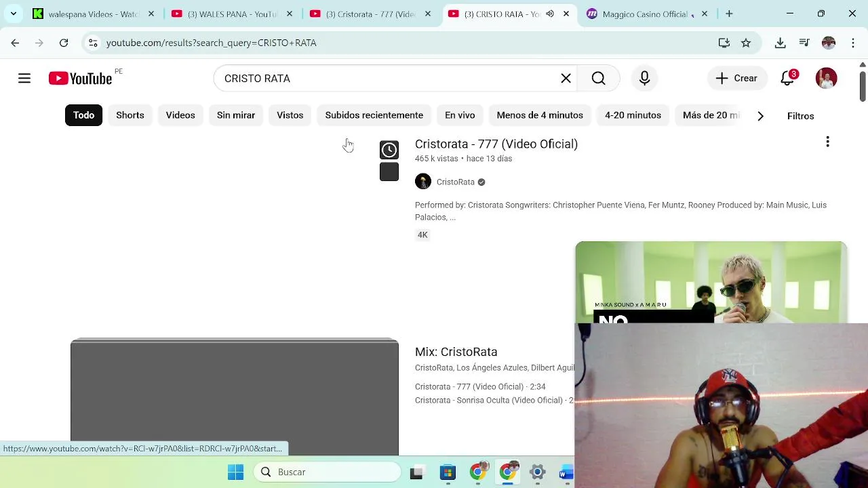Mute the CRISTO RATA tab audio

tap(550, 14)
